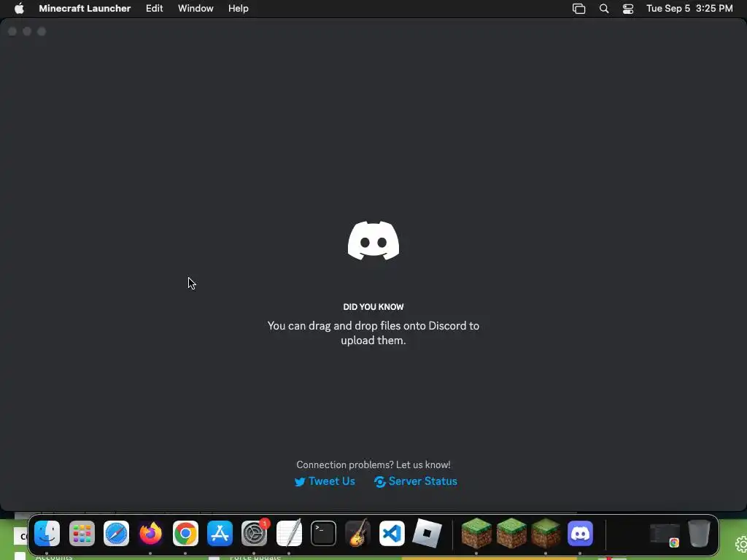The image size is (747, 560).
Task: Close the Discord window with the leftmost window dot
Action: tap(12, 31)
